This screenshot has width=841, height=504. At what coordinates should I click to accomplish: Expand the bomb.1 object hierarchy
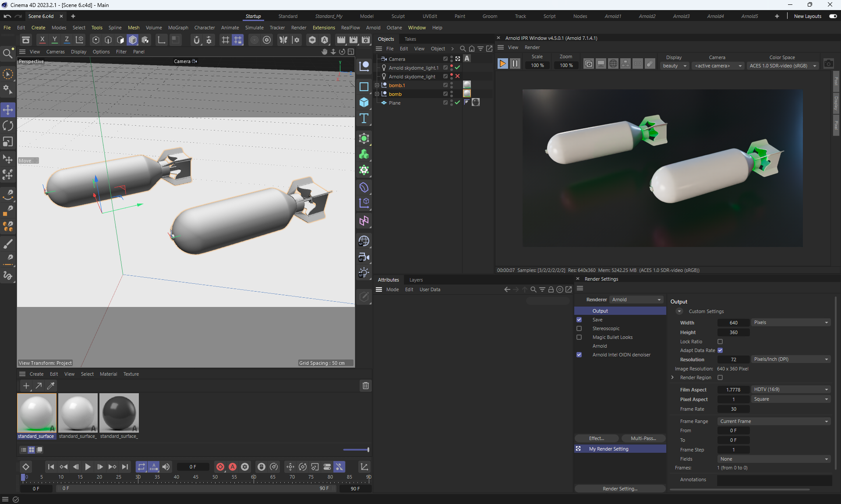coord(377,85)
